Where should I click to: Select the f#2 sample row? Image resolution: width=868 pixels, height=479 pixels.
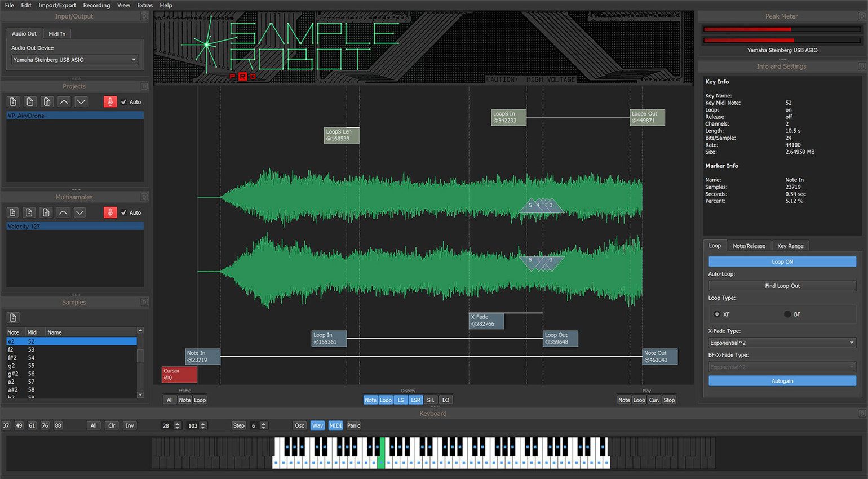click(12, 357)
